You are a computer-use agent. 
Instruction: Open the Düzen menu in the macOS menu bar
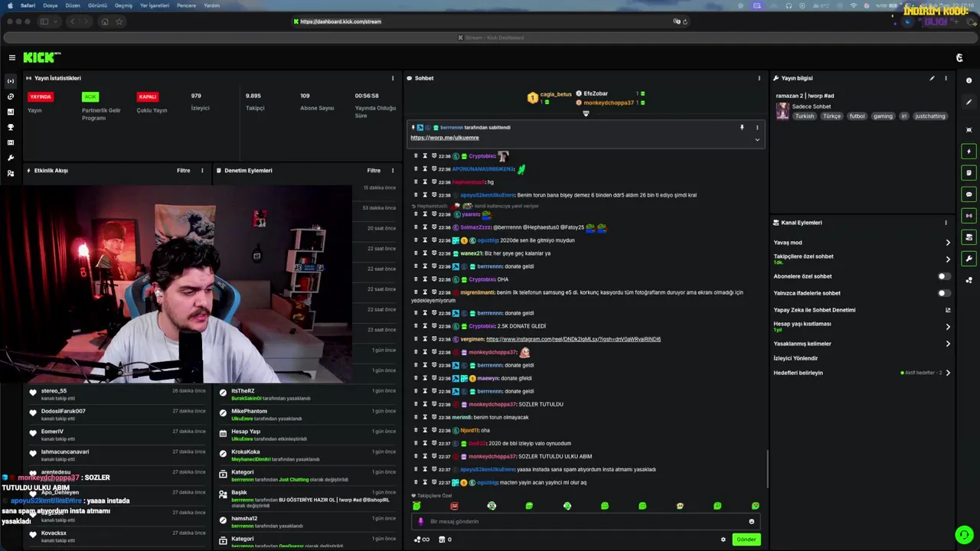point(73,5)
